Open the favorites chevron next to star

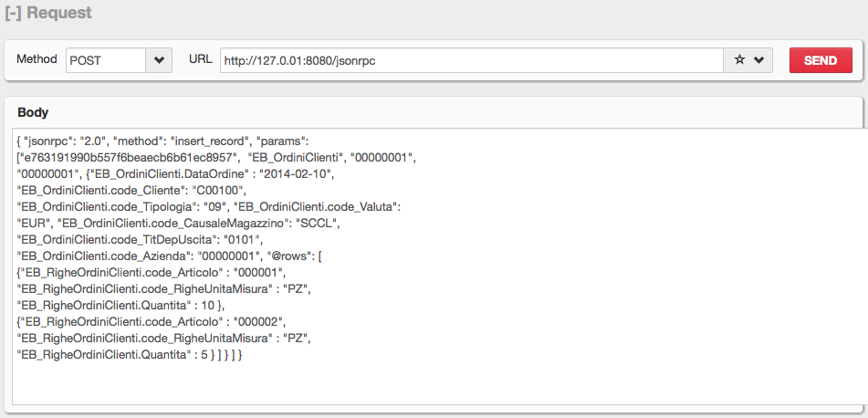pos(758,60)
